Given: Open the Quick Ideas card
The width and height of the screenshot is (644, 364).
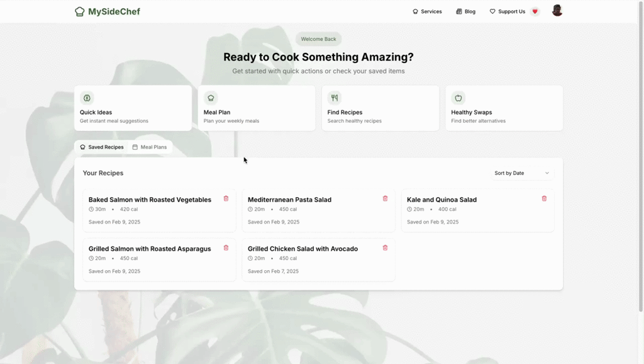Looking at the screenshot, I should (133, 108).
